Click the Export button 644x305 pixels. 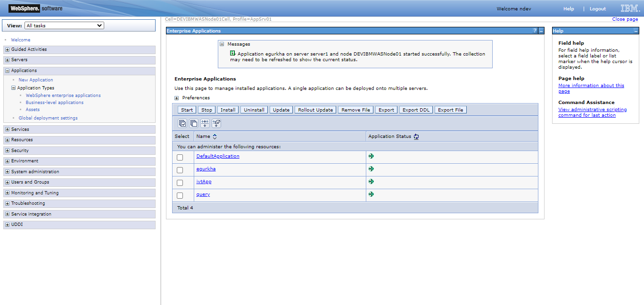tap(387, 110)
